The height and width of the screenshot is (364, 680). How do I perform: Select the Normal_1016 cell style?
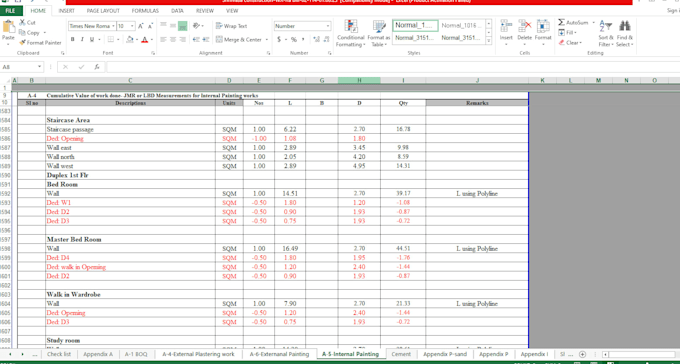(x=461, y=26)
